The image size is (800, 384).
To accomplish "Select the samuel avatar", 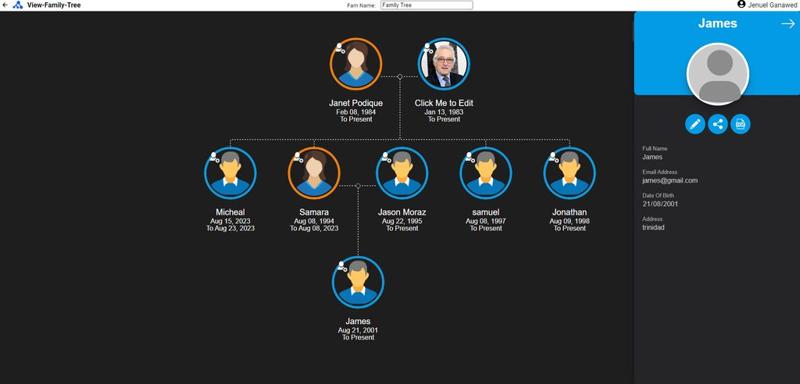I will [486, 173].
